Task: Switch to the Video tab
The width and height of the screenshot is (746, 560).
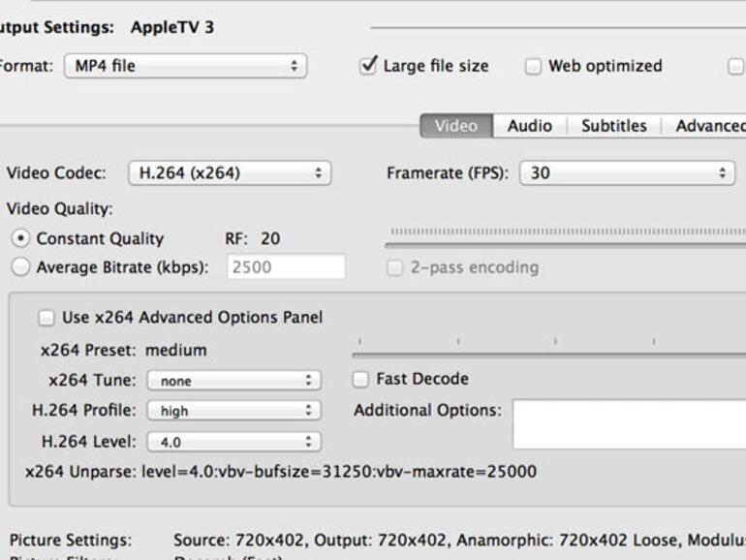Action: pyautogui.click(x=456, y=126)
